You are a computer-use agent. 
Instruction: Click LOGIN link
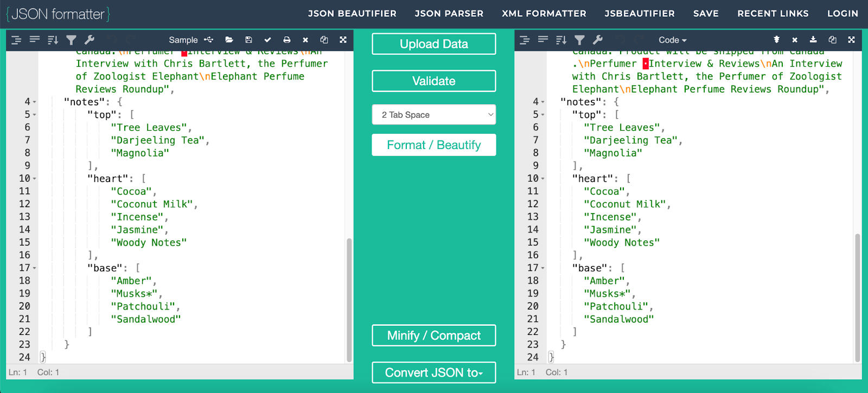point(843,14)
